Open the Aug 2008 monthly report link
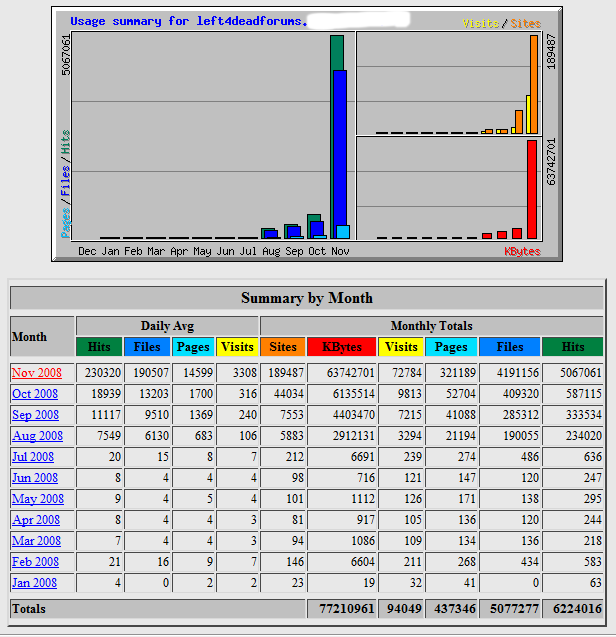The width and height of the screenshot is (616, 637). pos(37,436)
